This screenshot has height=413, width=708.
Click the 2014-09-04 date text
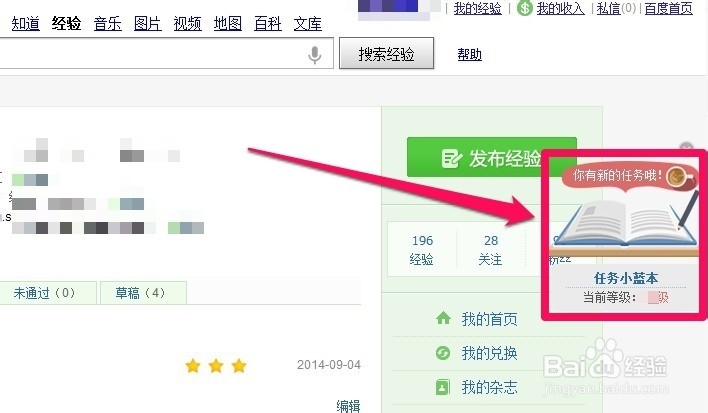tap(329, 365)
